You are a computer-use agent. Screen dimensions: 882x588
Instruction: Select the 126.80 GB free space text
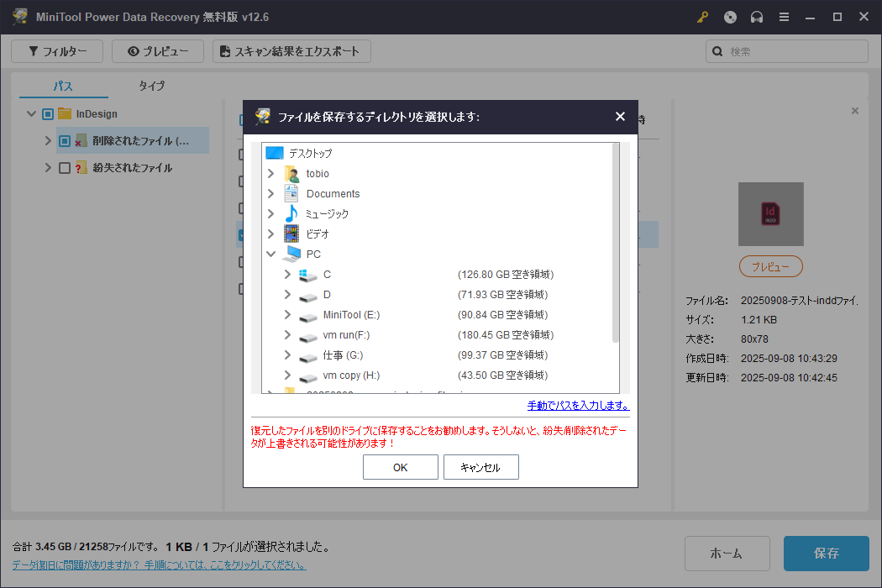506,275
